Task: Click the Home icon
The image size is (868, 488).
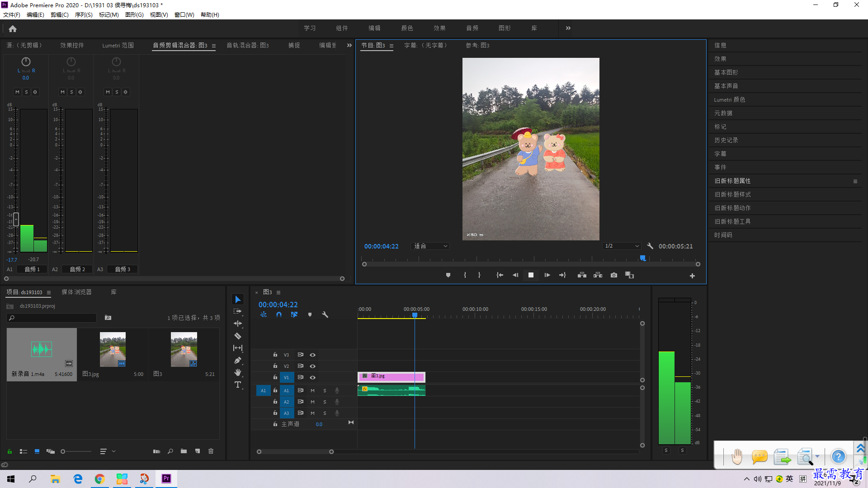Action: (x=13, y=29)
